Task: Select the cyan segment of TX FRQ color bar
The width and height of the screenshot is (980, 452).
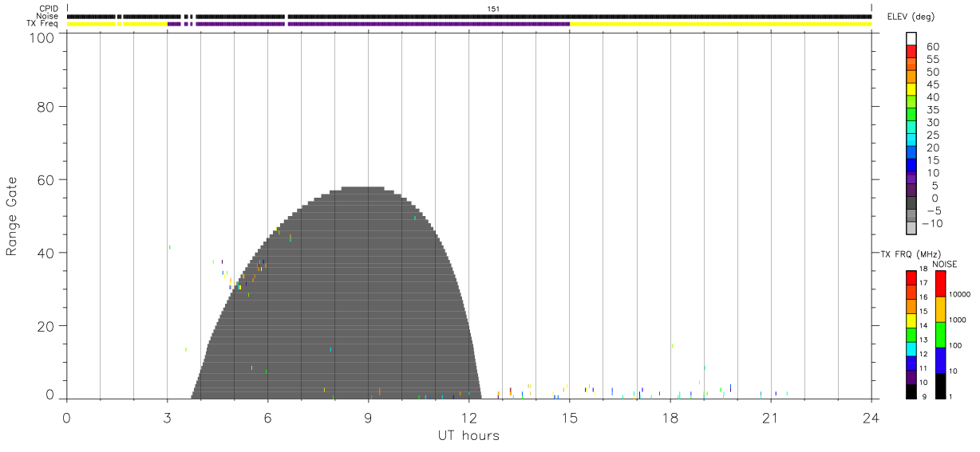Action: (x=911, y=348)
